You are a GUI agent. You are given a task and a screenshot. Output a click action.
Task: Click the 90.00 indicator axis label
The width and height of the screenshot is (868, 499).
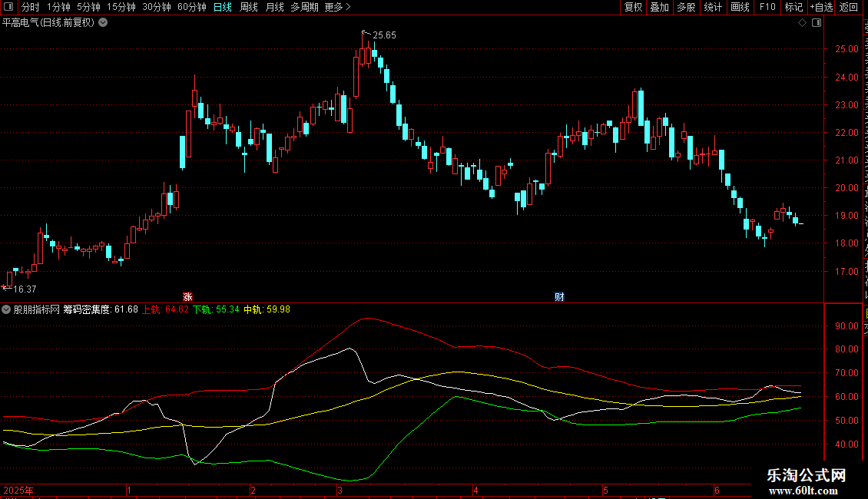pos(846,326)
